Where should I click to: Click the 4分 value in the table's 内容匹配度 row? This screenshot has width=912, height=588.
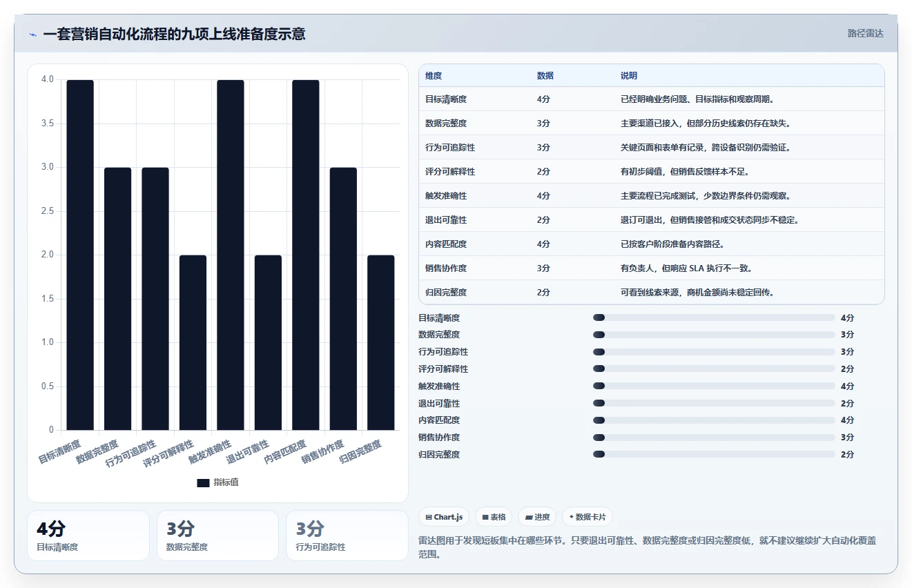pos(543,244)
